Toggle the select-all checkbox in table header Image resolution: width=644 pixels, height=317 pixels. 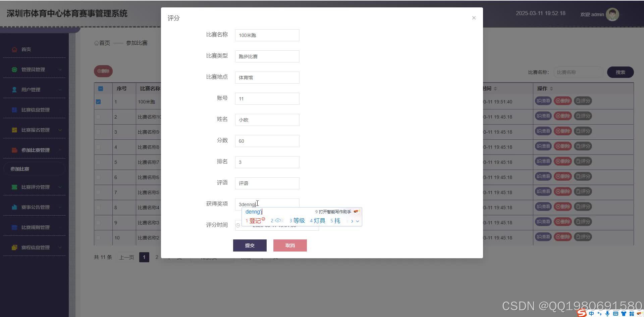(x=101, y=88)
